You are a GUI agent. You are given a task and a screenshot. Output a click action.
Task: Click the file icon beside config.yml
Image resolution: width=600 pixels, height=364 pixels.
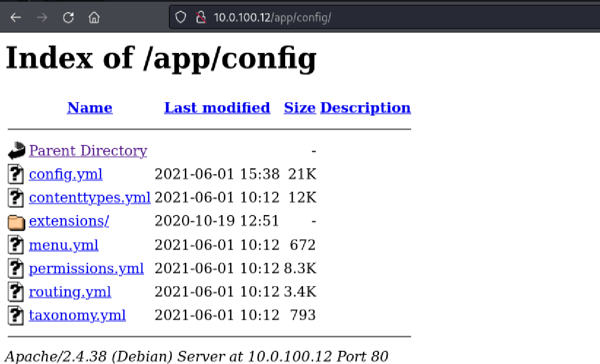coord(17,174)
